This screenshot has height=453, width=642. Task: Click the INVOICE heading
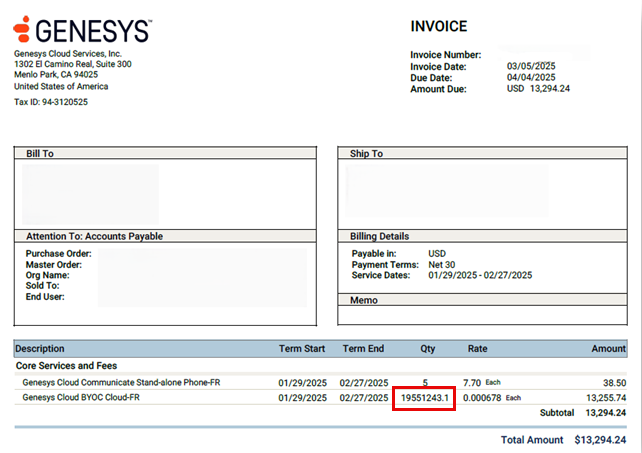point(438,27)
